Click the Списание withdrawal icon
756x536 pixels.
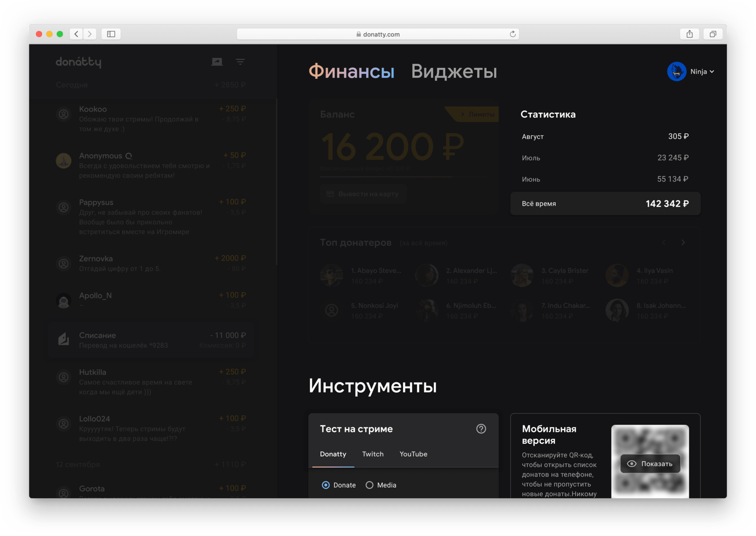click(63, 339)
